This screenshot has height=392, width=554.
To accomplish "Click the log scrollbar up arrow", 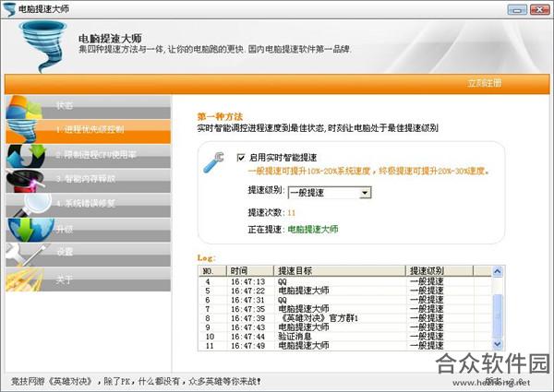I will tap(498, 271).
